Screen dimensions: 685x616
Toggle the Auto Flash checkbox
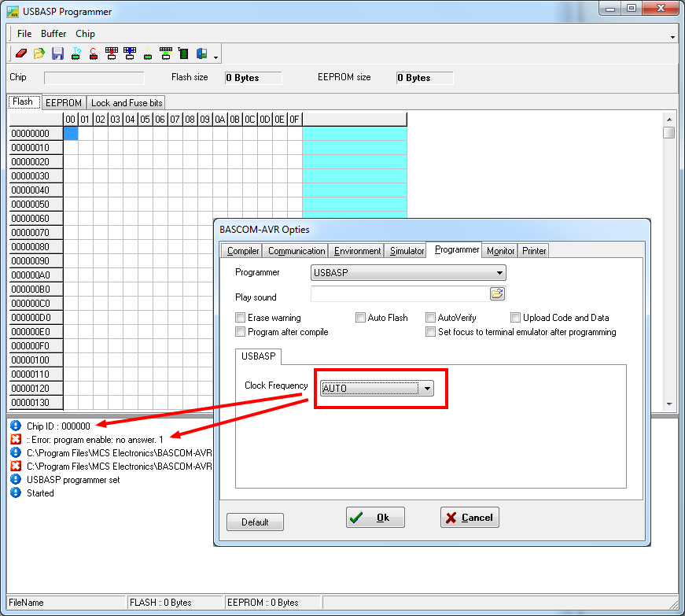coord(360,318)
